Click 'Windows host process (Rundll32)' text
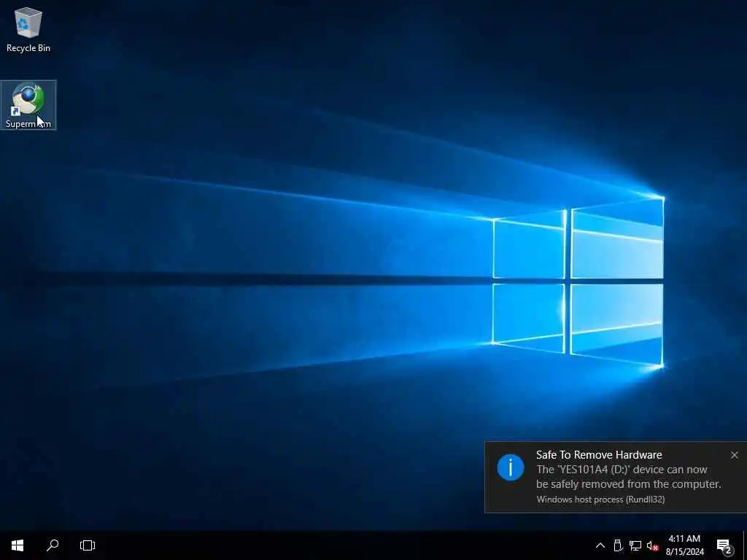Viewport: 747px width, 560px height. point(600,499)
